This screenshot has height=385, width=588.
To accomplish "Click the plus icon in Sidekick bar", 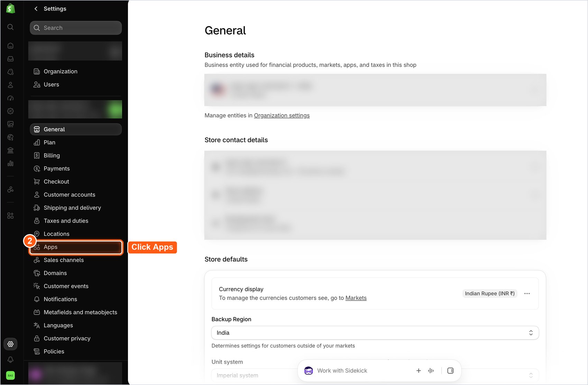I will coord(419,370).
